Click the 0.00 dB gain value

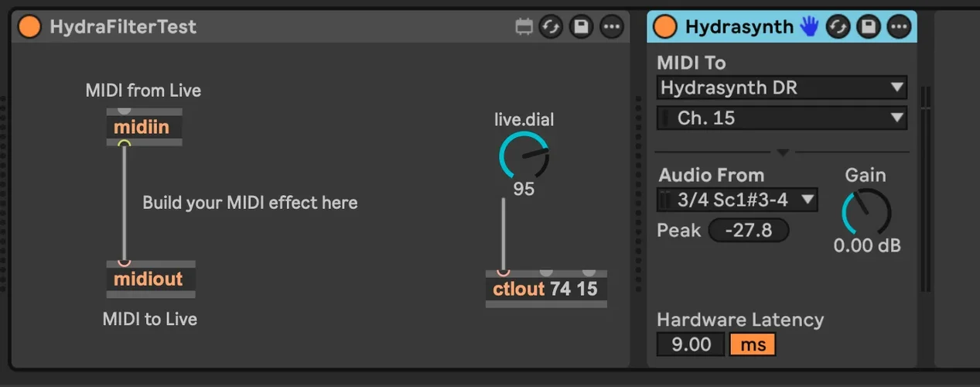(867, 246)
